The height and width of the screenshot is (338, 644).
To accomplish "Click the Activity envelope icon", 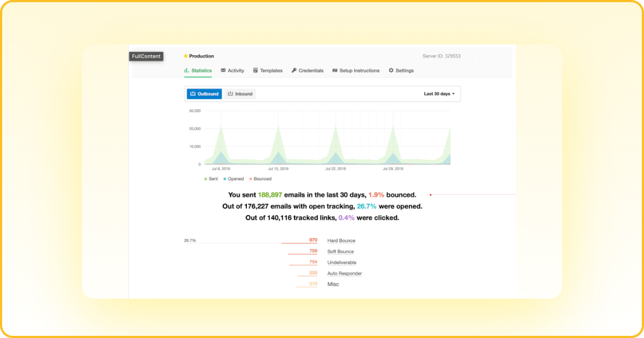I will click(222, 70).
